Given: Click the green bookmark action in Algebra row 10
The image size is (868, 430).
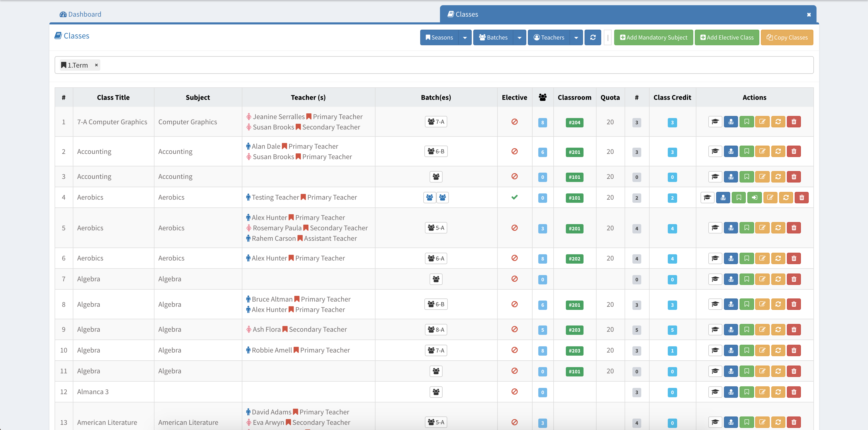Looking at the screenshot, I should tap(747, 350).
